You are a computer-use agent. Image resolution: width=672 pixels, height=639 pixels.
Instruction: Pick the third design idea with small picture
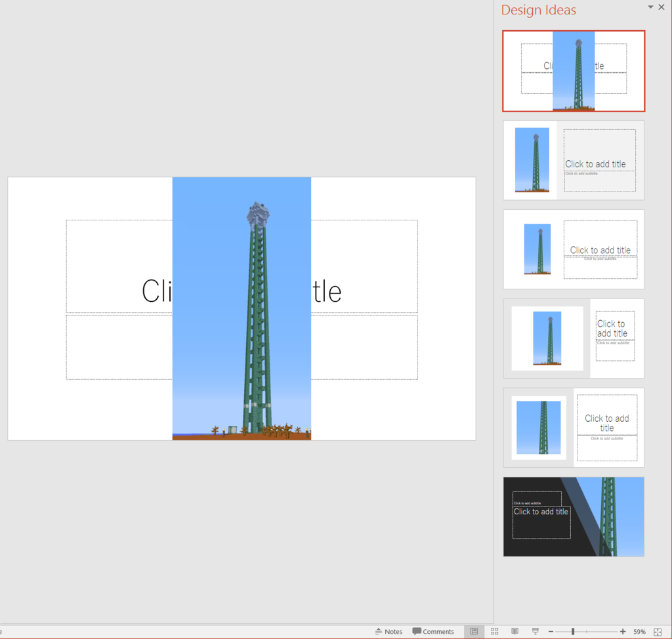tap(574, 249)
